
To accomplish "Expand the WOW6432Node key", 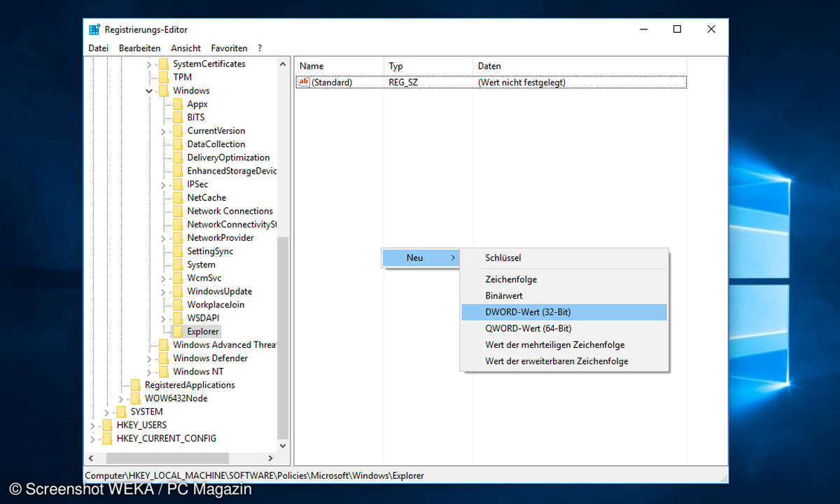I will 121,399.
